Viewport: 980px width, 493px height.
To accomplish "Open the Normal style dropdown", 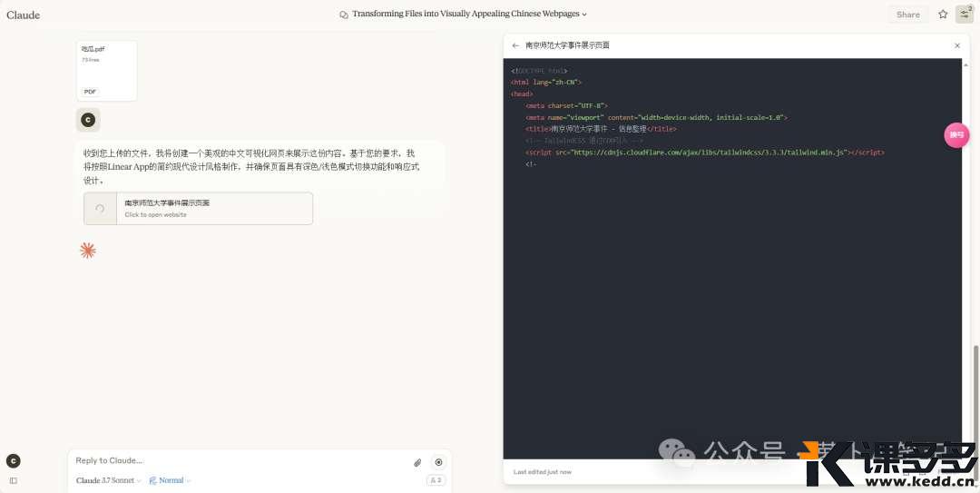I will 170,480.
